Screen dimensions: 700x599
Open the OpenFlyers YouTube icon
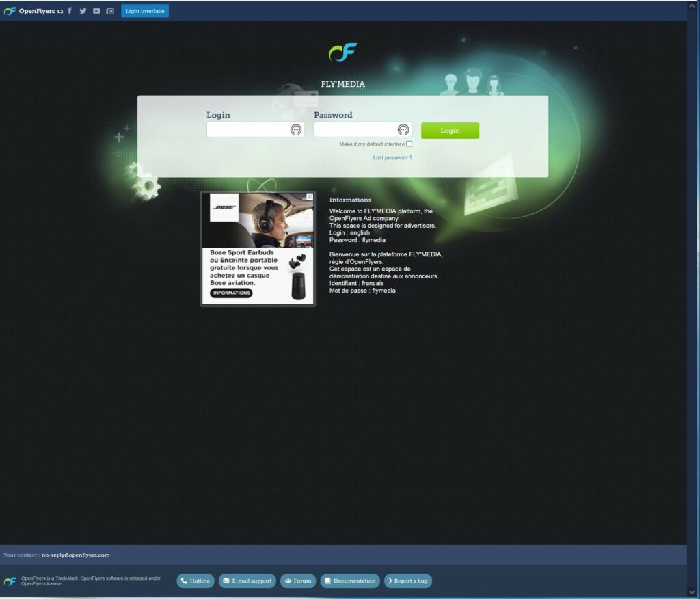click(x=96, y=11)
